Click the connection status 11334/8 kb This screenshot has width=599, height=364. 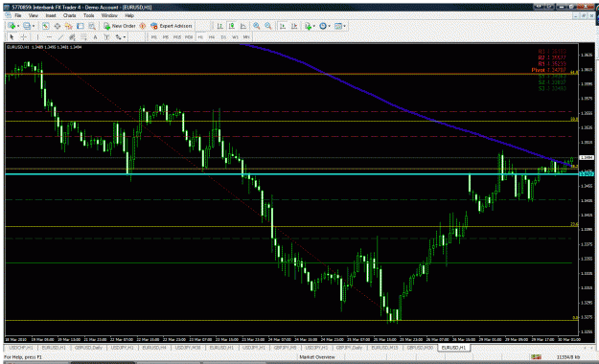tap(568, 357)
